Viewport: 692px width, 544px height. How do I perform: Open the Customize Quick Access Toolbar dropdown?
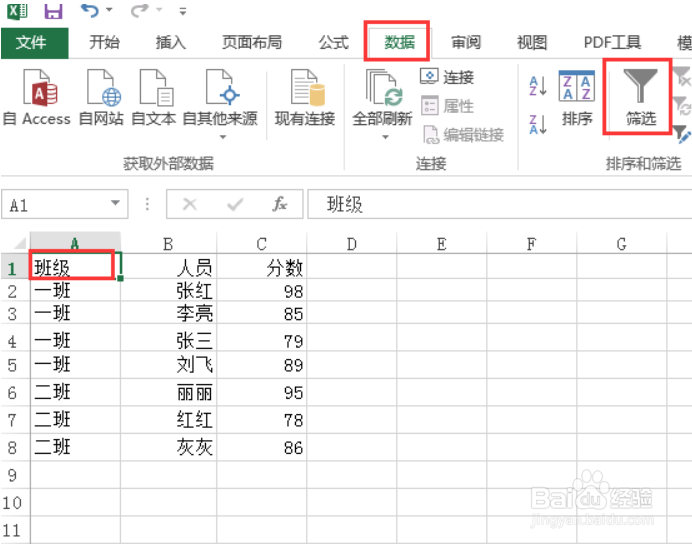[x=182, y=11]
